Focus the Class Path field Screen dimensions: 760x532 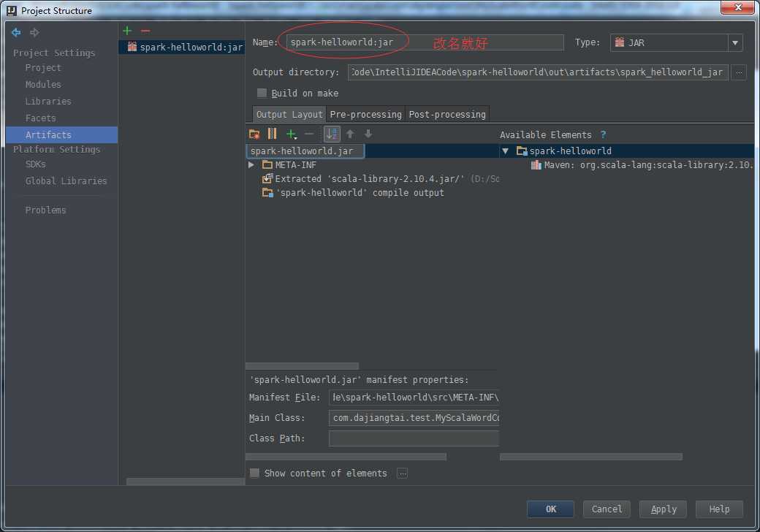click(414, 438)
